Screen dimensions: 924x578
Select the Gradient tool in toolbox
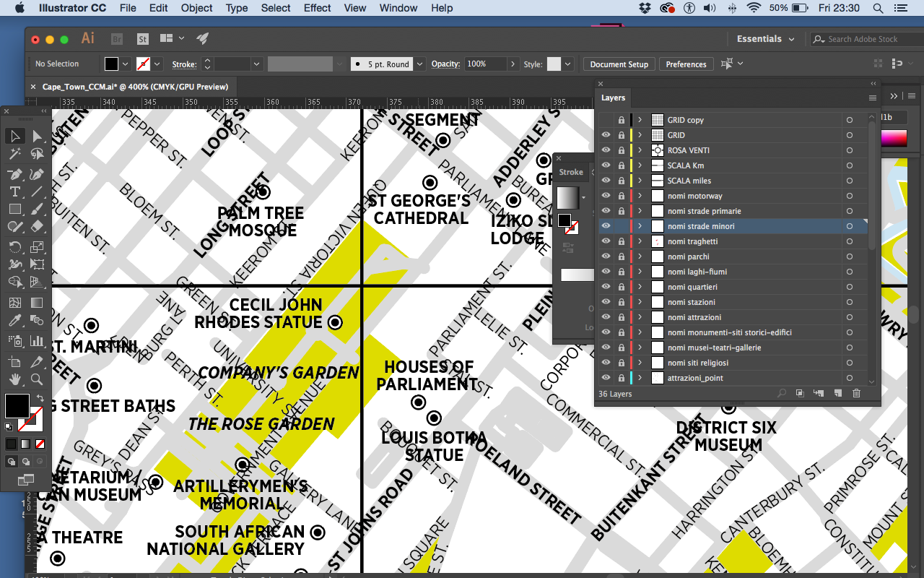tap(37, 303)
